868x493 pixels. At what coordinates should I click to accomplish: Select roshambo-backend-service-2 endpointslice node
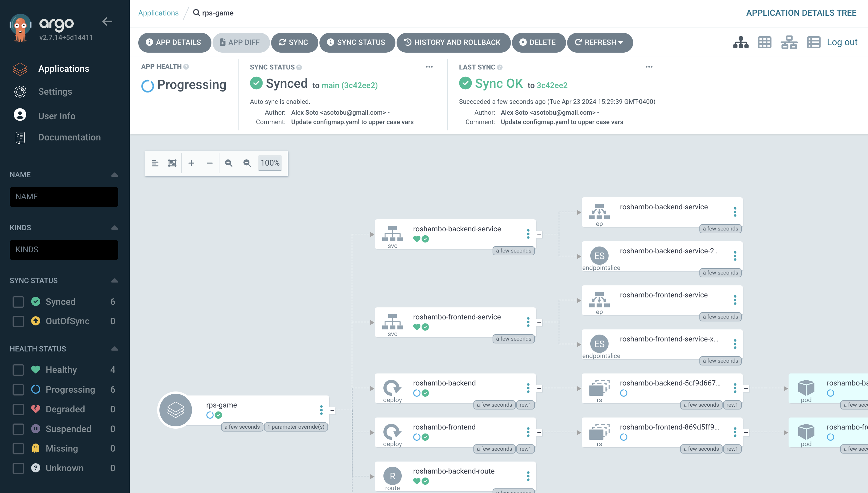[x=662, y=256]
